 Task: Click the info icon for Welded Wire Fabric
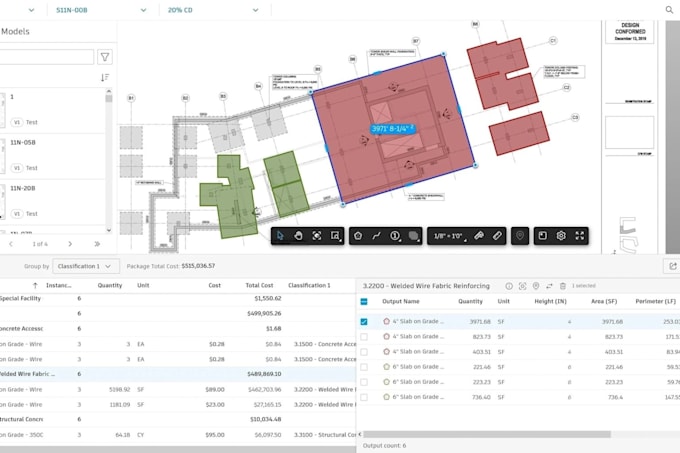[509, 286]
